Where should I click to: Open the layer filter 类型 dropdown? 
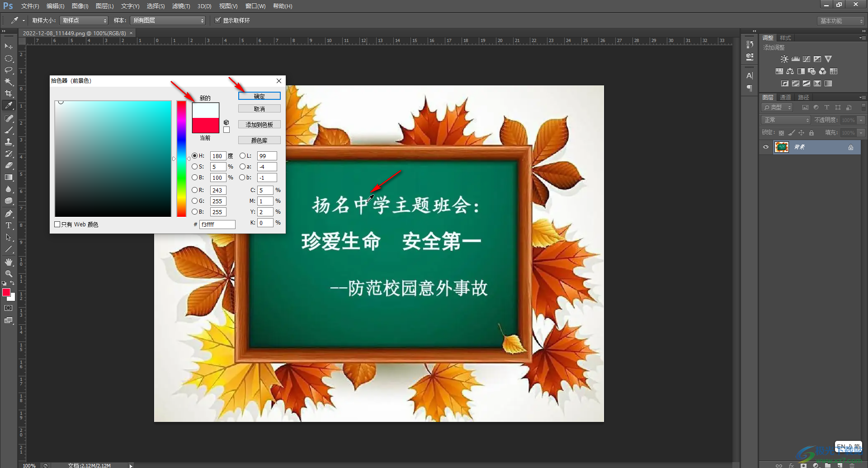coord(777,108)
